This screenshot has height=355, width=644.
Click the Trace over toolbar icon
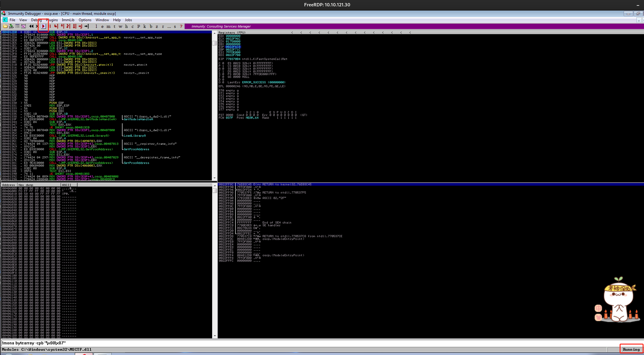click(75, 26)
